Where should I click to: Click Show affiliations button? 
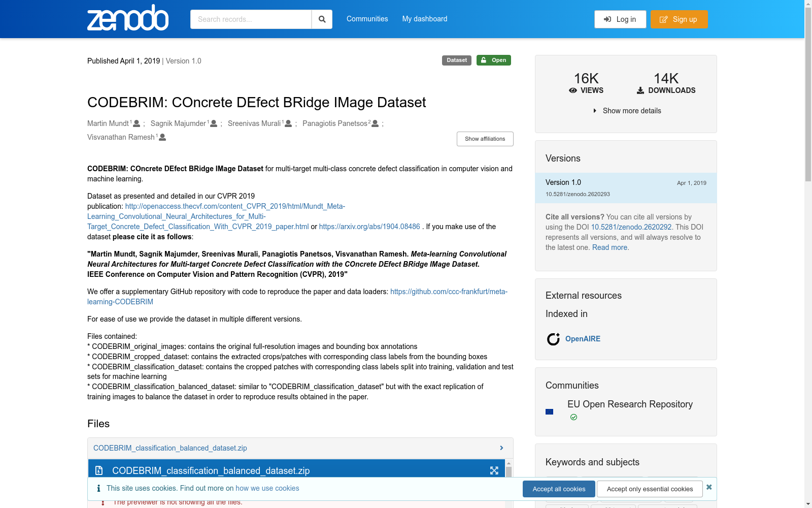485,139
